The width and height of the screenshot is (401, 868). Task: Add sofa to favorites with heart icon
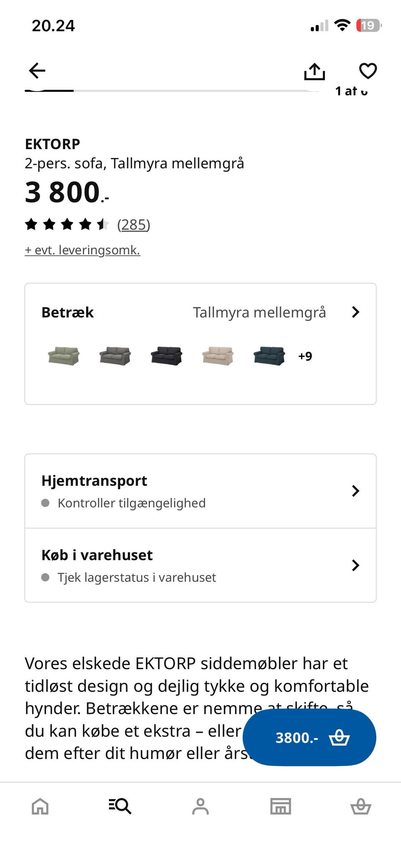pyautogui.click(x=368, y=71)
